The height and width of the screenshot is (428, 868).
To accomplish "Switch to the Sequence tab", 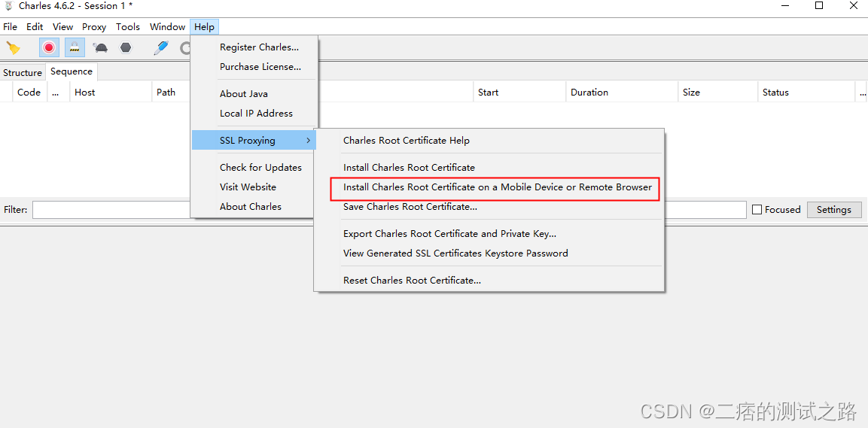I will 72,71.
